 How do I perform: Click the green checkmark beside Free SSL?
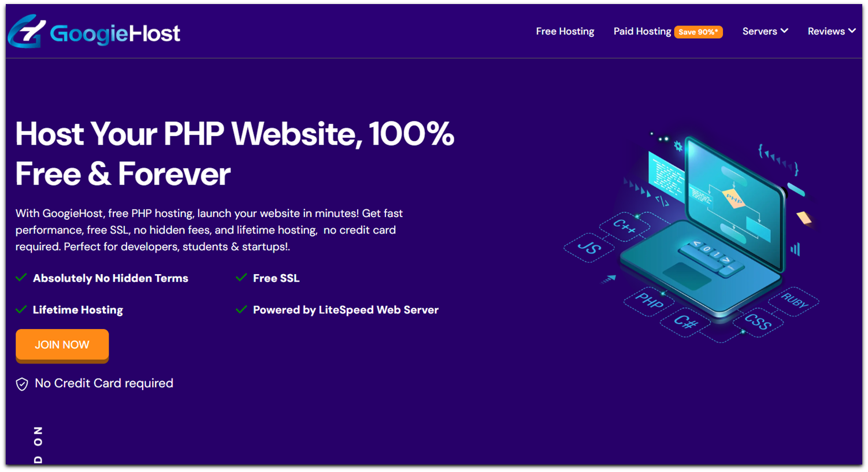coord(241,278)
